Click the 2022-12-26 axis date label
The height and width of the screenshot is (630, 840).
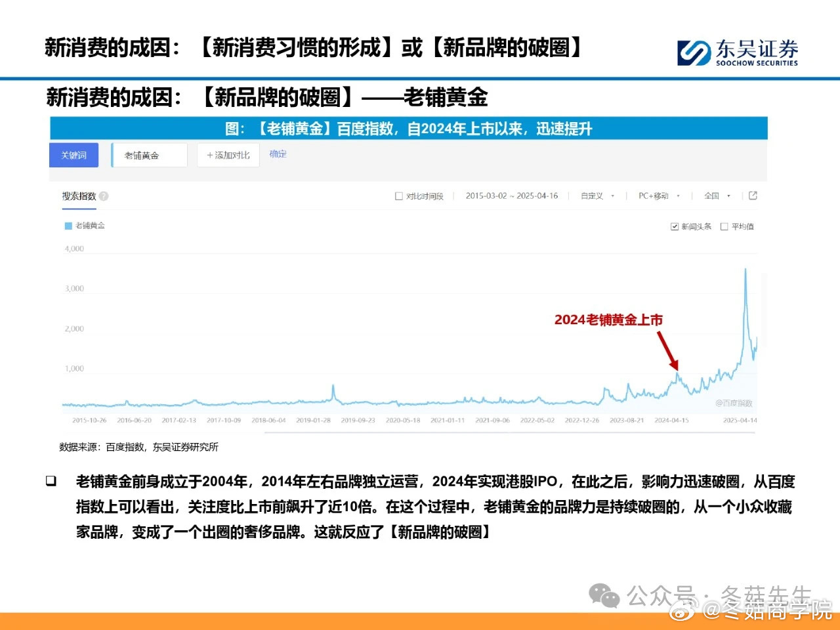click(582, 420)
